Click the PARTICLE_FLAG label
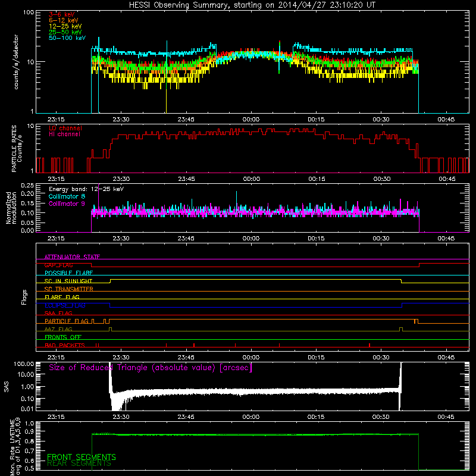The width and height of the screenshot is (476, 476). pos(67,321)
